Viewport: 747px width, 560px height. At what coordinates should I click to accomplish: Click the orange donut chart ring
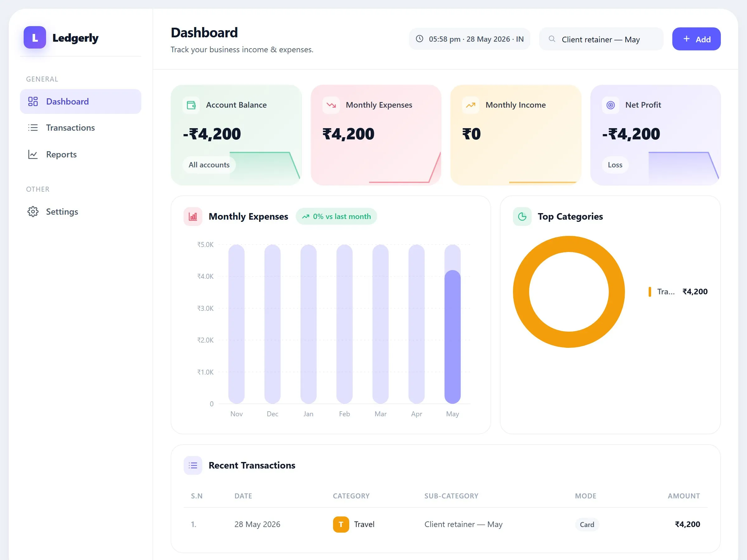(521, 292)
